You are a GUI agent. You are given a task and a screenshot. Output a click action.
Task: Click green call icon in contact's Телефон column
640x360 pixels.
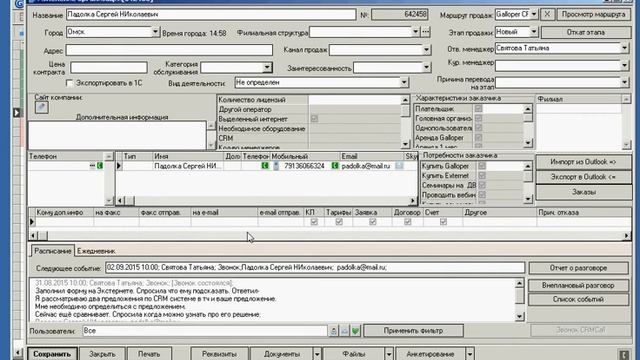[x=265, y=166]
